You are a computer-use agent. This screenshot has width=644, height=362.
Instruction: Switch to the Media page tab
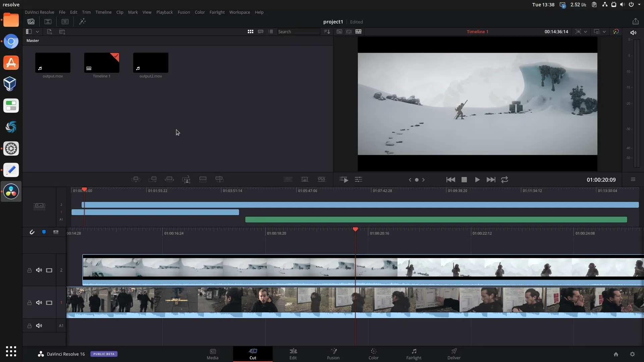[213, 354]
